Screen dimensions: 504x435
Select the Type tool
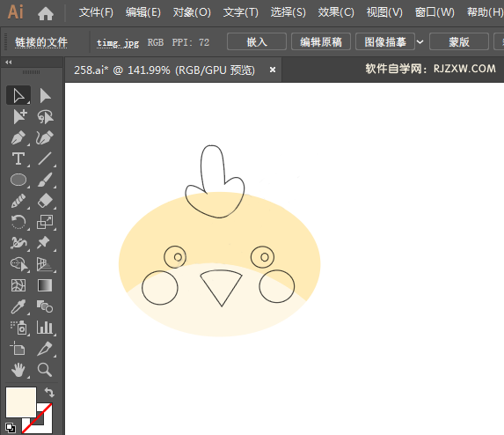coord(18,159)
